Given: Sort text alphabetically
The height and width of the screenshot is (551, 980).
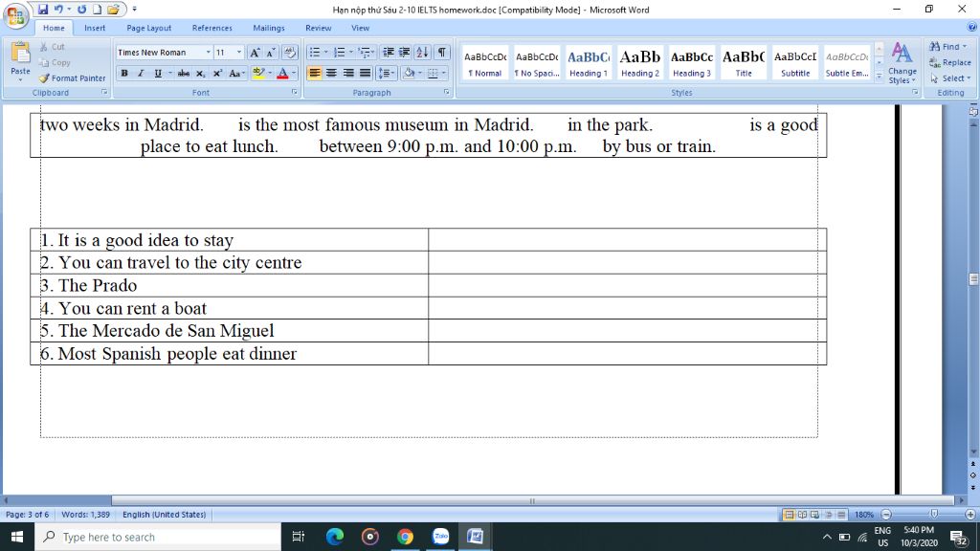Looking at the screenshot, I should coord(422,53).
